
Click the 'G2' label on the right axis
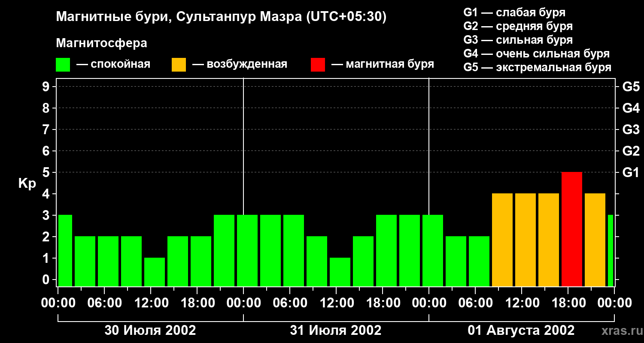(631, 151)
